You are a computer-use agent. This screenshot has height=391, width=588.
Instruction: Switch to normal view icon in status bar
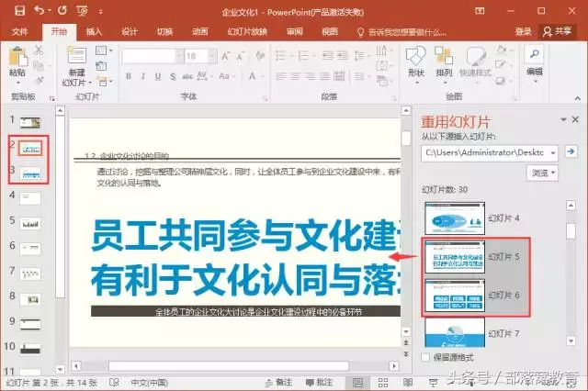[357, 383]
